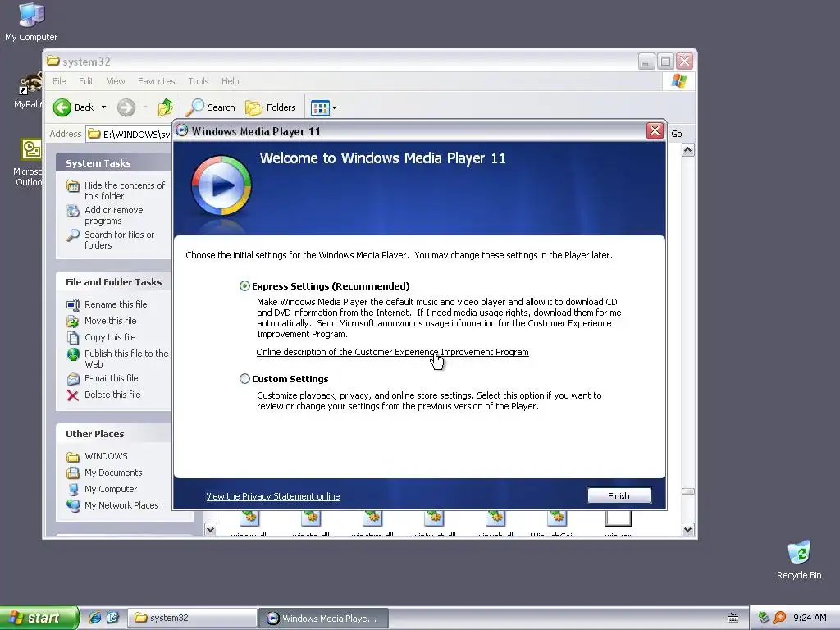840x630 pixels.
Task: Open the Tools menu
Action: point(199,81)
